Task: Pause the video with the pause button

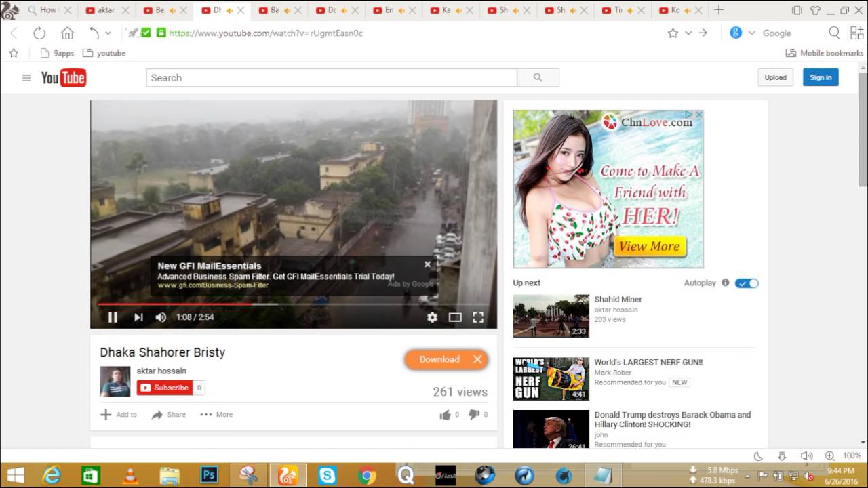Action: pos(113,317)
